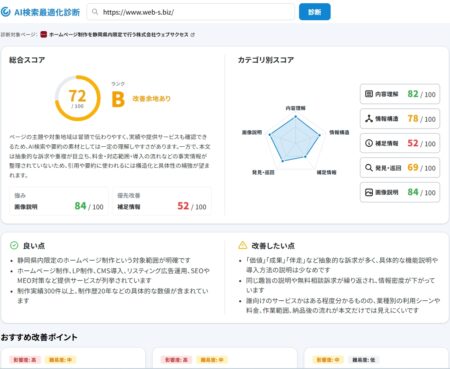Click 補足情報 label on the radar chart

pos(326,172)
